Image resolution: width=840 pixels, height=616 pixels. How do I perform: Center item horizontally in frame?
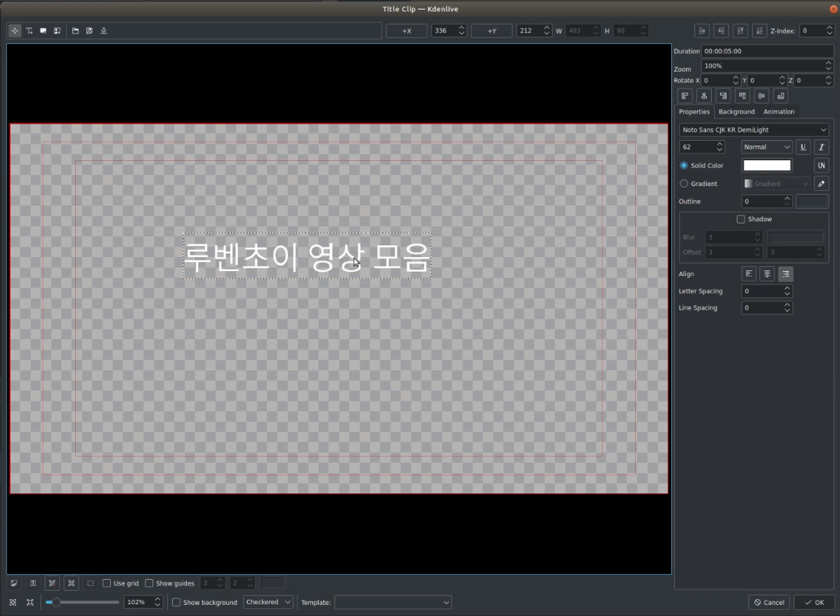click(x=704, y=95)
